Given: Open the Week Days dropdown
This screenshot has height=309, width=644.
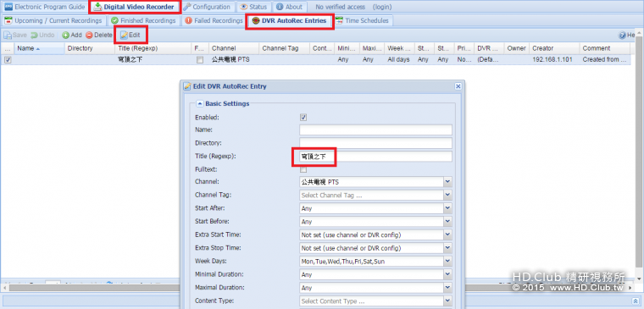Looking at the screenshot, I should 447,262.
